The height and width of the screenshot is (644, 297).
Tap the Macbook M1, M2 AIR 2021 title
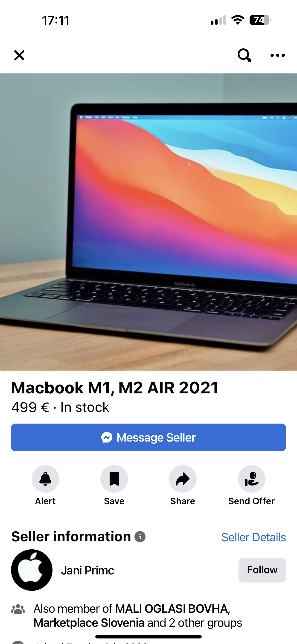pos(115,388)
